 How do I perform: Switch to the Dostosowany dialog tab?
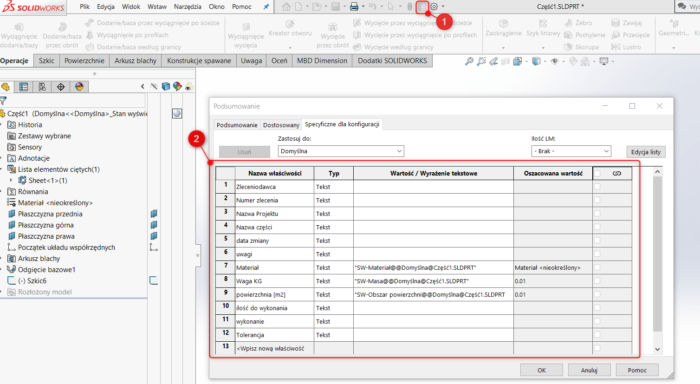point(281,125)
